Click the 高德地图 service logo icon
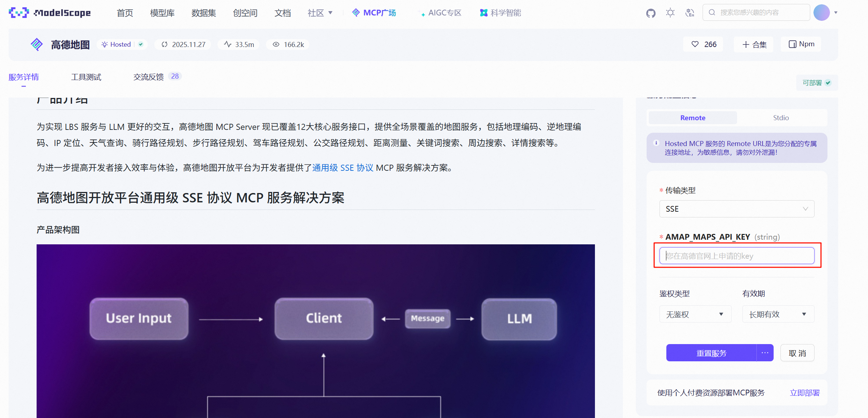This screenshot has height=418, width=868. click(37, 44)
